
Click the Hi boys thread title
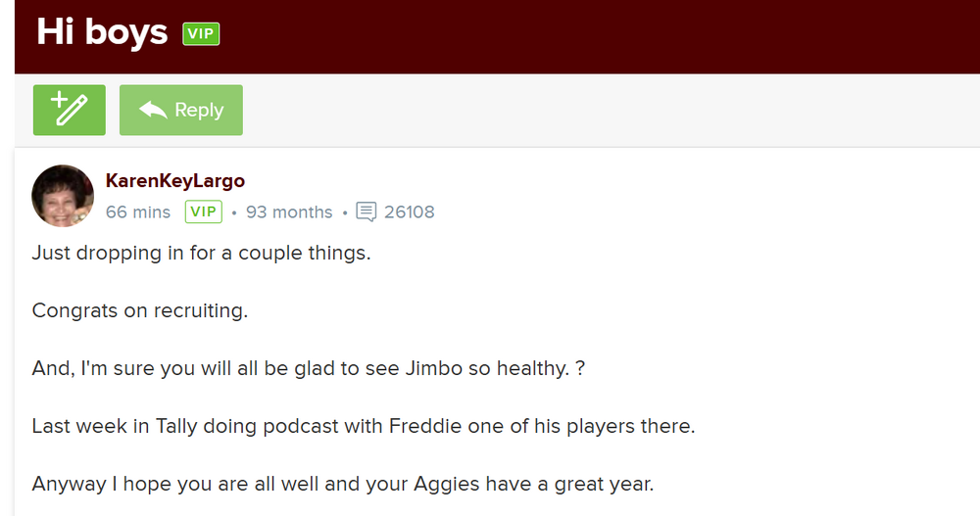[102, 32]
